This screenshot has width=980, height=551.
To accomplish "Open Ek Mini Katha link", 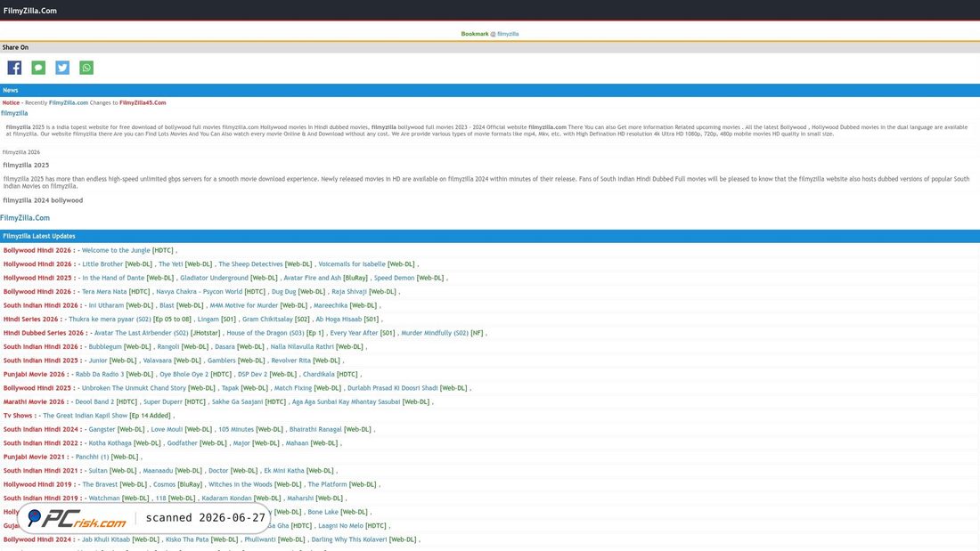I will click(283, 470).
